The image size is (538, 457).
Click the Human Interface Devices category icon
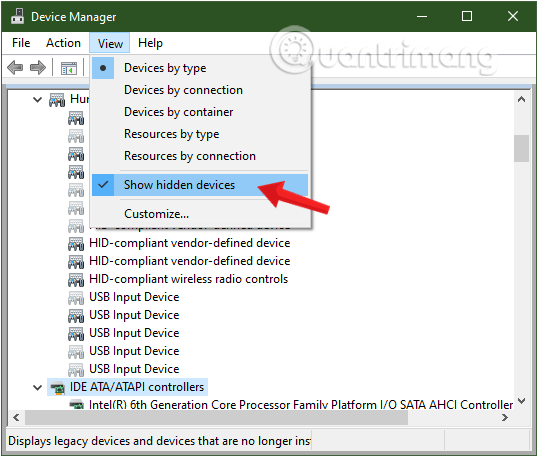tap(57, 99)
